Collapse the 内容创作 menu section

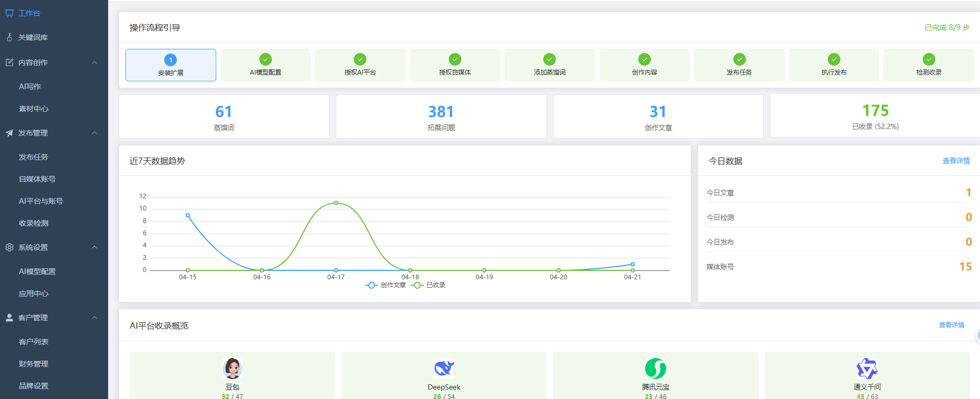[x=94, y=62]
